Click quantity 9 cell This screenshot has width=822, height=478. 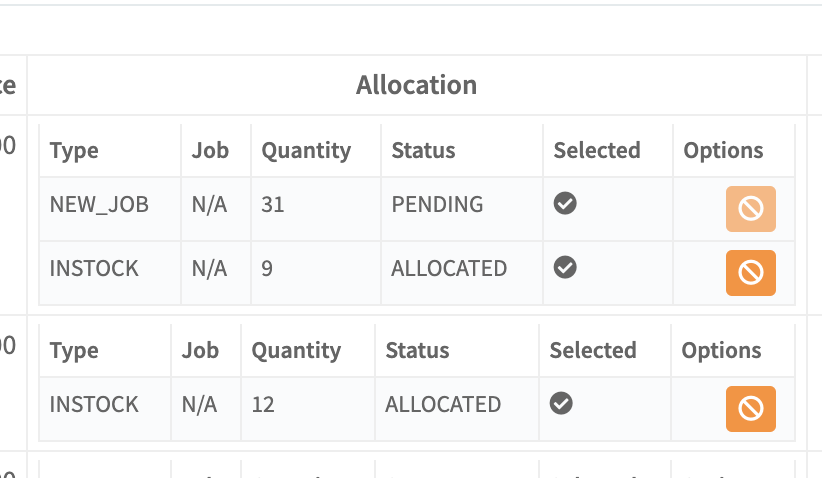[x=267, y=269]
